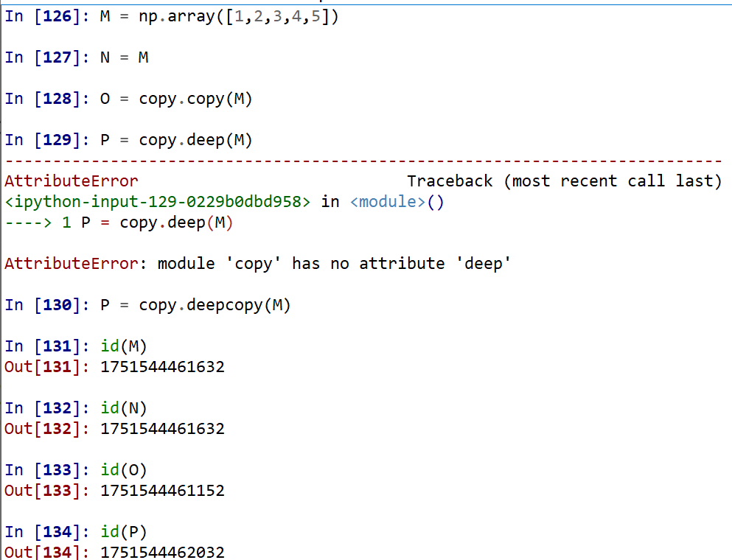732x560 pixels.
Task: Click the final 'AttributeError:' label before the message
Action: [x=76, y=264]
